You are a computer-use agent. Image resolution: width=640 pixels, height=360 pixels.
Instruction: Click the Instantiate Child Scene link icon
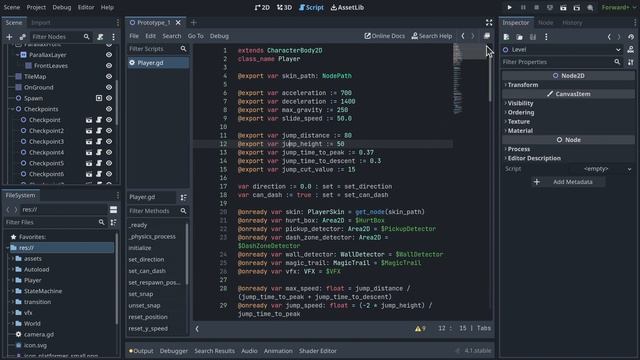[22, 37]
